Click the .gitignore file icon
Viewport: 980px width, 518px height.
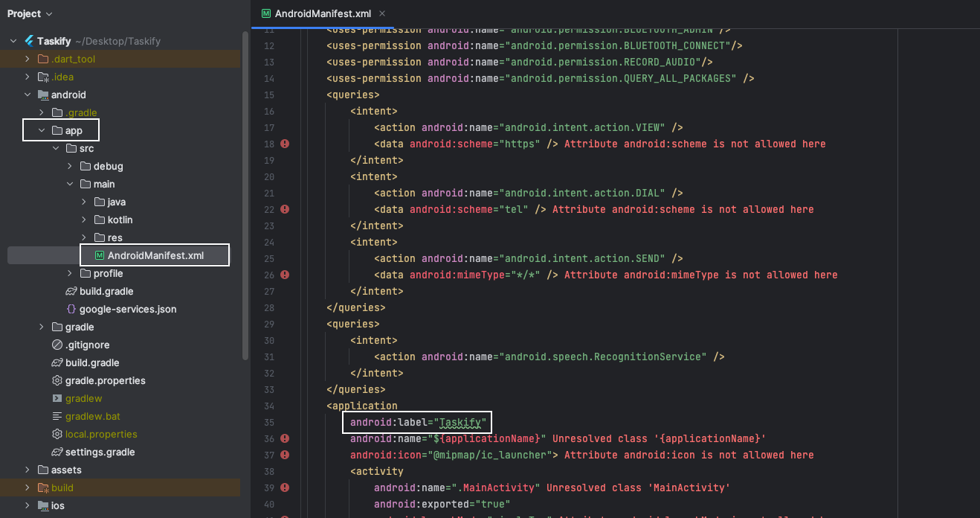point(57,345)
